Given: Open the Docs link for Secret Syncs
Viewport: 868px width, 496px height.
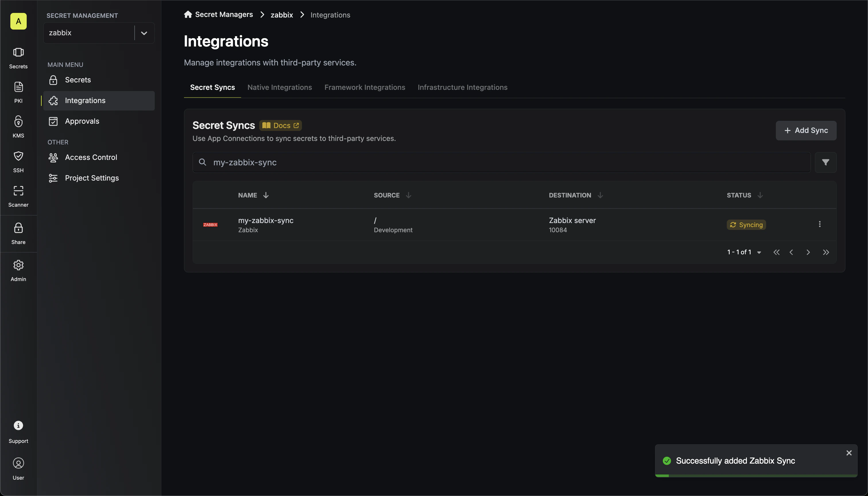Looking at the screenshot, I should (280, 125).
